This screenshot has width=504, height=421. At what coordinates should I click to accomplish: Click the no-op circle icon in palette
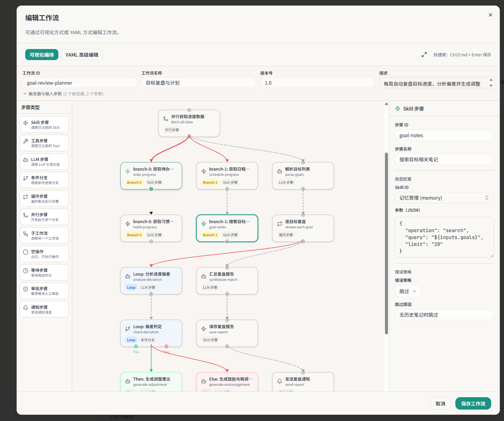[26, 252]
